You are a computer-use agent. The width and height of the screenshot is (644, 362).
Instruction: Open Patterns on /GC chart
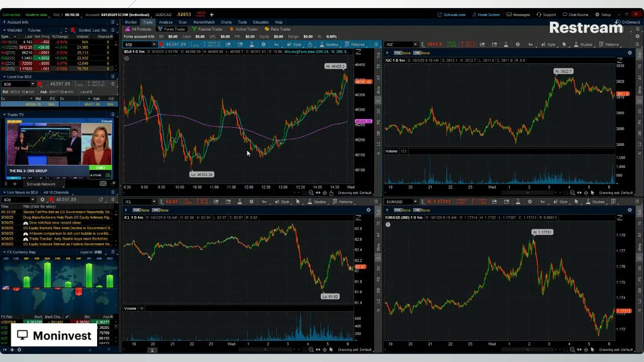609,44
